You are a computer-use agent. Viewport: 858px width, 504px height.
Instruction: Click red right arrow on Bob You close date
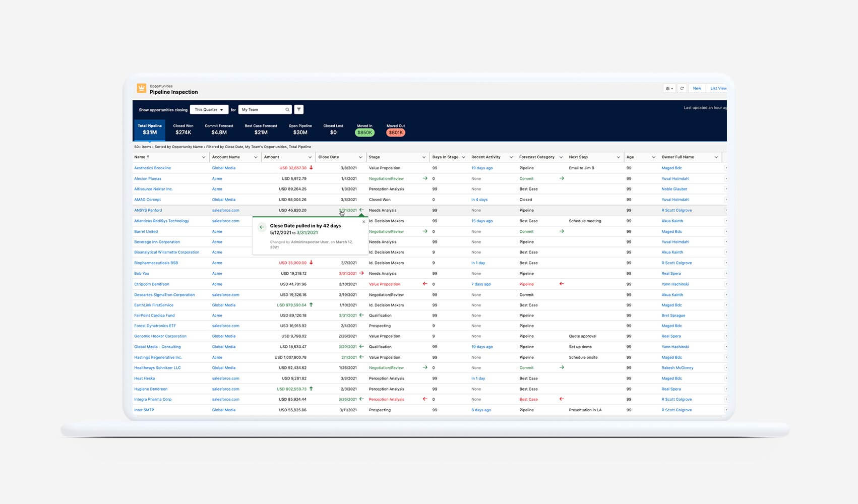pos(361,273)
